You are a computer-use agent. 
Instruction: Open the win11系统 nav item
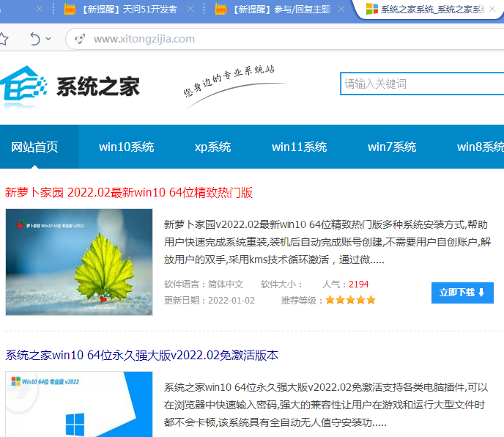click(x=299, y=147)
